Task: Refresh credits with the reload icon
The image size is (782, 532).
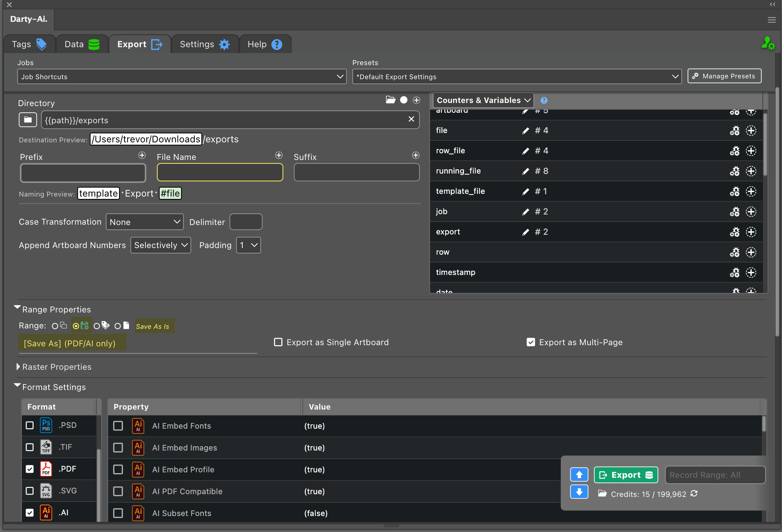Action: coord(694,494)
